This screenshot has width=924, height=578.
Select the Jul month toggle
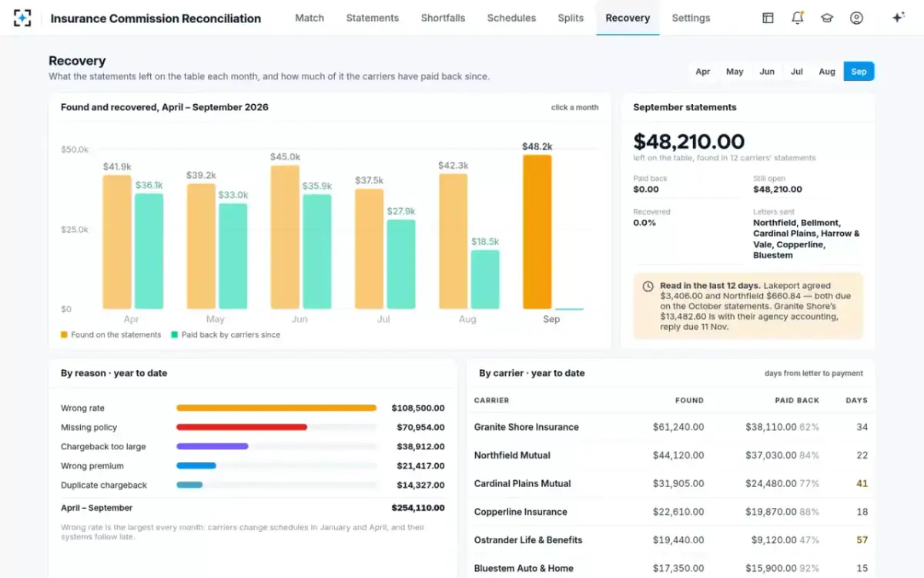point(797,72)
